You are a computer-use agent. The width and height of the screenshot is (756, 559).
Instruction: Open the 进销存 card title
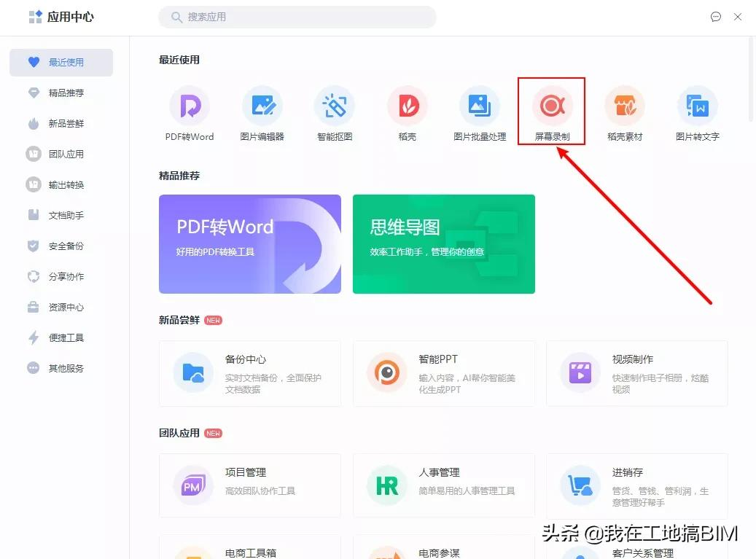627,472
